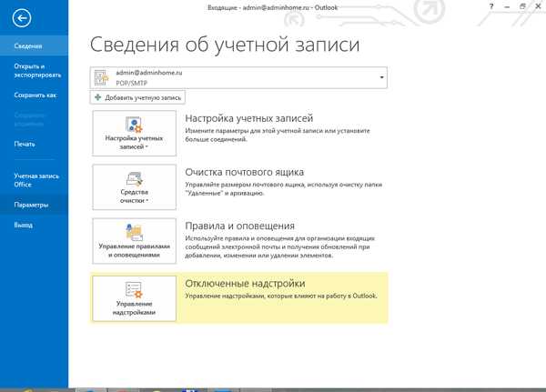Restore down the Outlook window

(x=522, y=6)
